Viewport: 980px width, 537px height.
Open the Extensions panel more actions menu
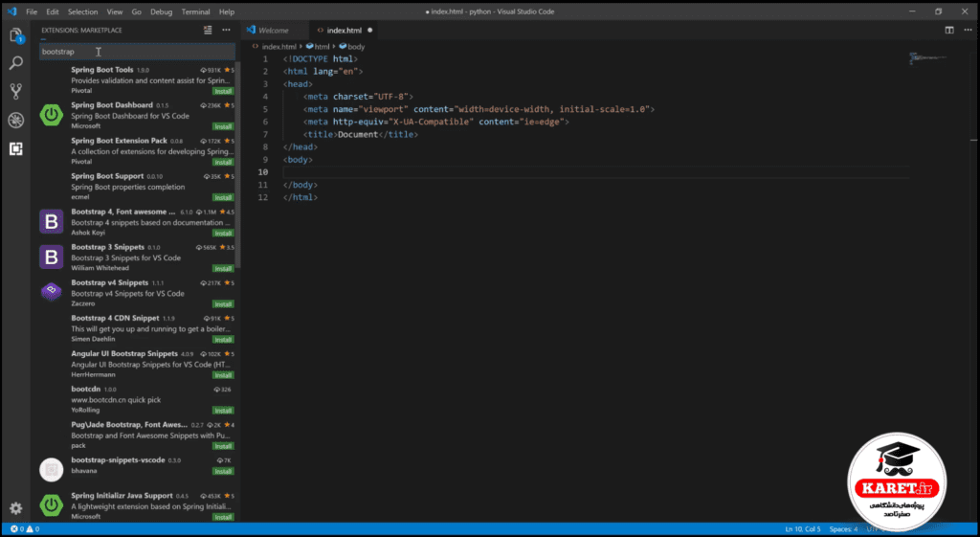226,30
